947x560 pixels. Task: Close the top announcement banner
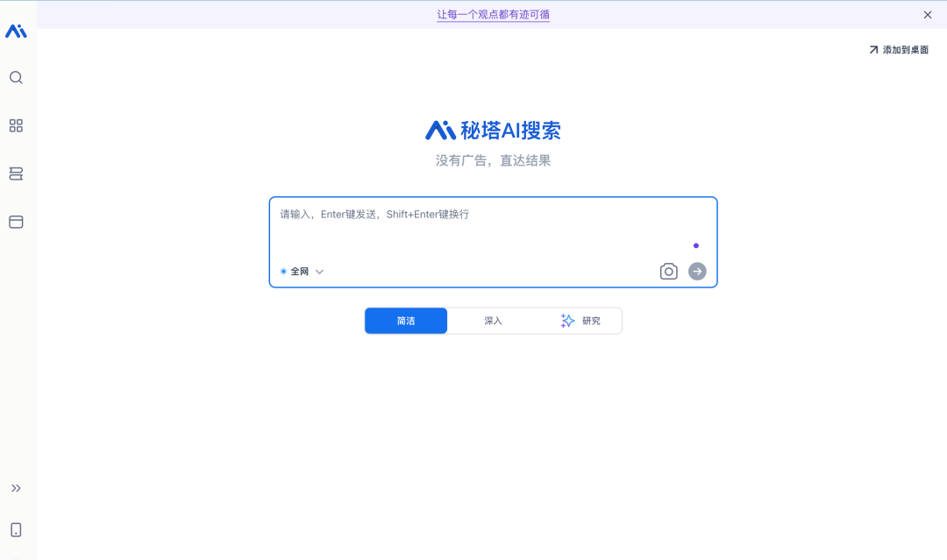click(928, 15)
